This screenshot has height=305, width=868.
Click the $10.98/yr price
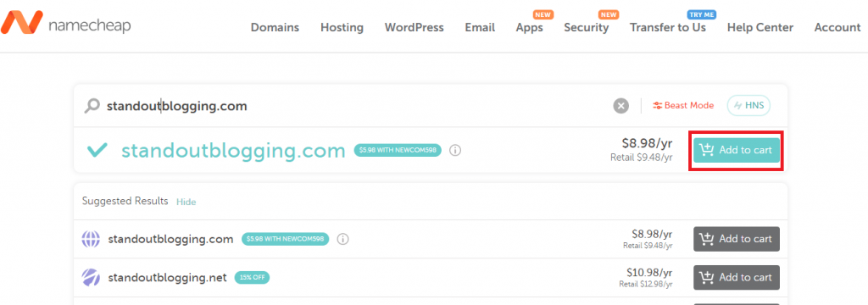[649, 272]
